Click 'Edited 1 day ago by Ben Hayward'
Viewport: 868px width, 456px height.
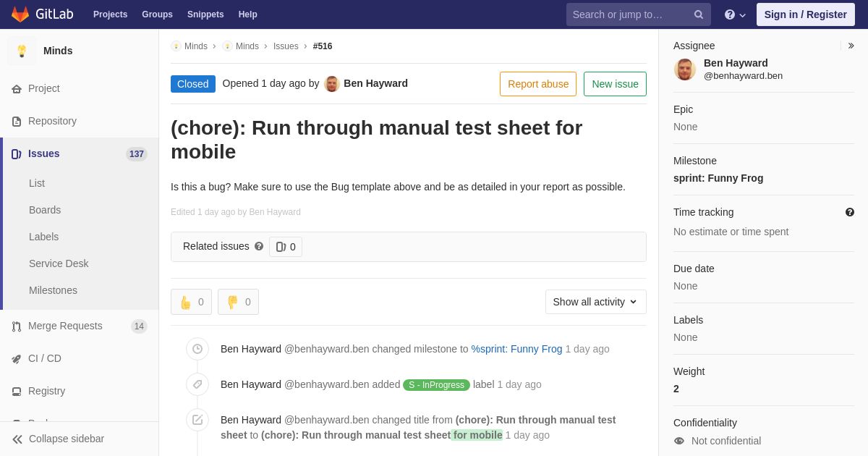pyautogui.click(x=236, y=212)
